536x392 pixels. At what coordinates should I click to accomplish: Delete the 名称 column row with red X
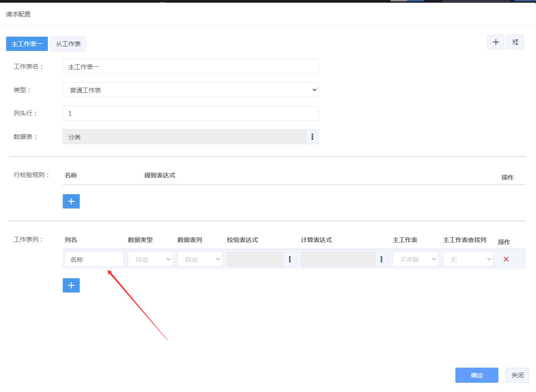pyautogui.click(x=506, y=259)
